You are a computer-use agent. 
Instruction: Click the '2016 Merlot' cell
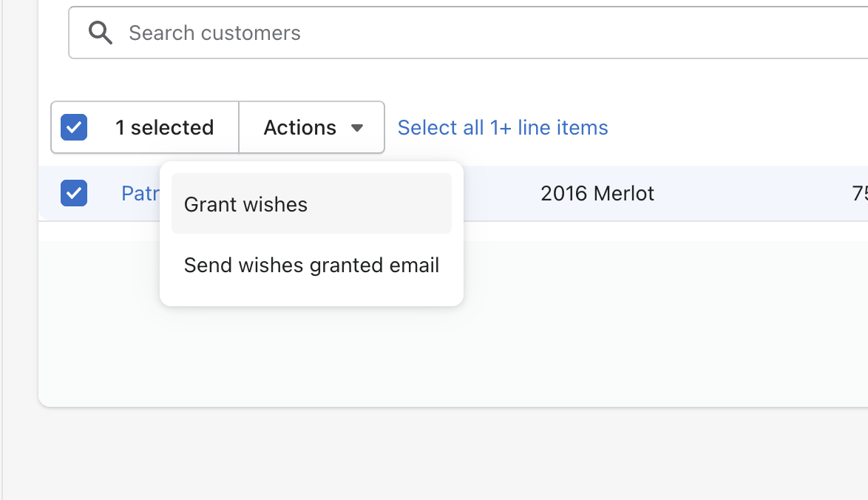click(x=597, y=194)
